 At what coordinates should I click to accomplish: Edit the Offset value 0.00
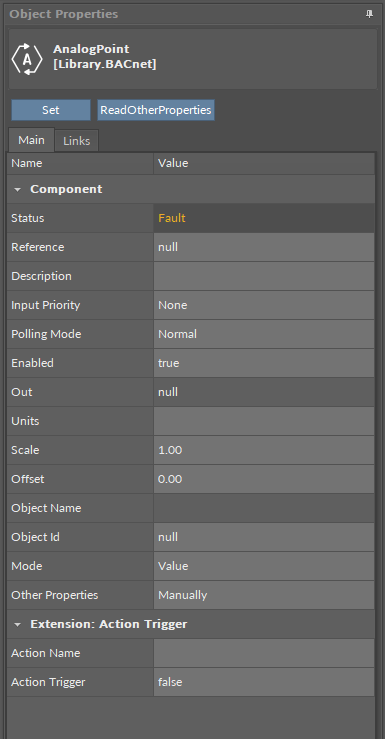coord(264,479)
